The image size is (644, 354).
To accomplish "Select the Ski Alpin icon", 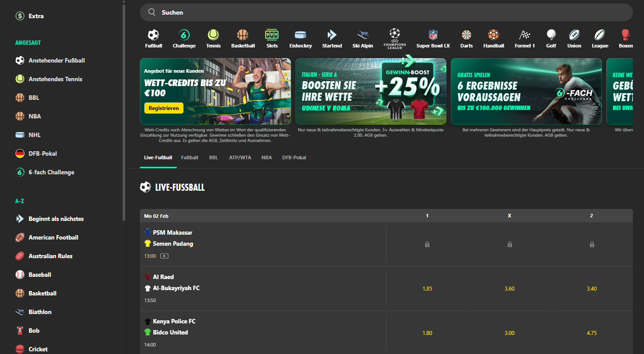I will point(363,35).
